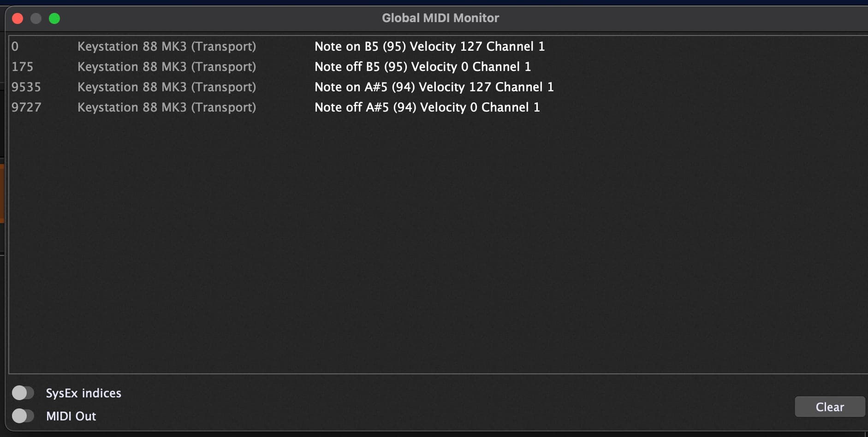Click the orange window sliver on the left edge
The image size is (868, 437).
tap(2, 194)
